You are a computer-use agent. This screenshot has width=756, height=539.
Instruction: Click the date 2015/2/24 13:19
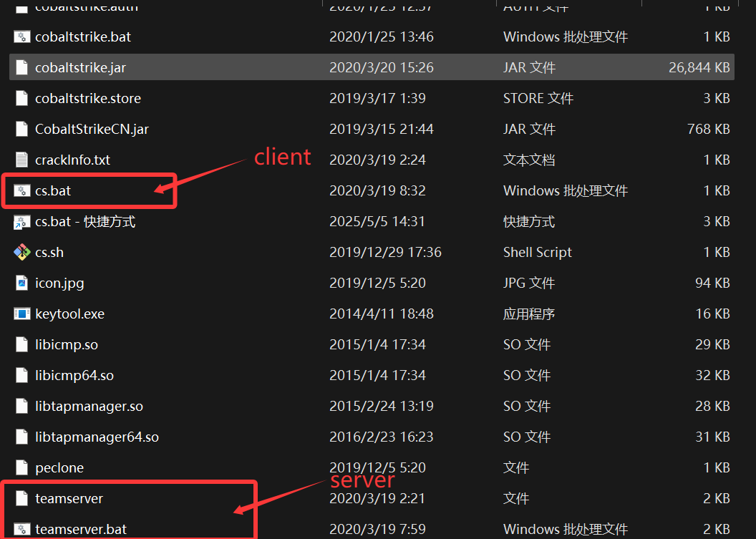[x=382, y=407]
